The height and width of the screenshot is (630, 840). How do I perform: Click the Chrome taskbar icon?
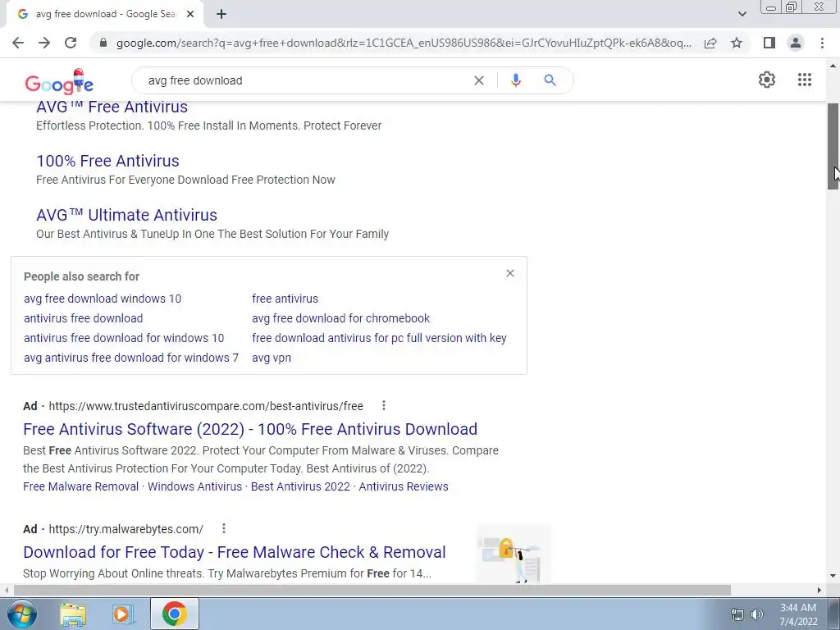(x=175, y=614)
